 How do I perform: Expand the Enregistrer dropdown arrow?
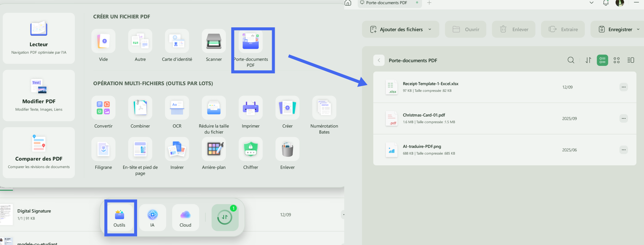click(x=638, y=29)
